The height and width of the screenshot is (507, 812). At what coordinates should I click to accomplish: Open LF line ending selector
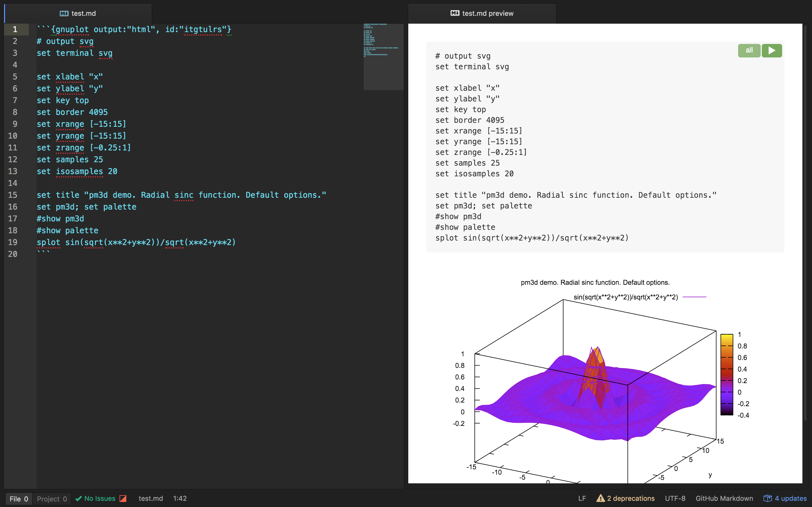pos(582,498)
